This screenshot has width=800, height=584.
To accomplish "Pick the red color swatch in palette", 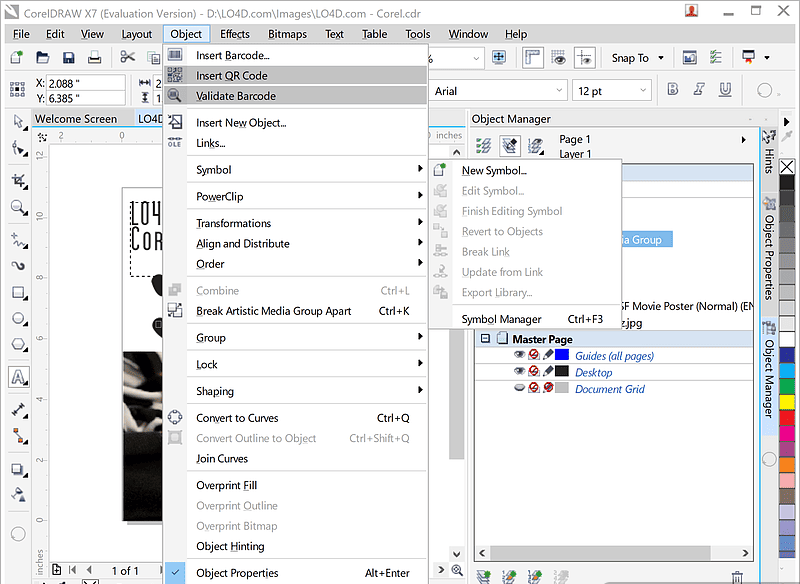I will pos(787,418).
